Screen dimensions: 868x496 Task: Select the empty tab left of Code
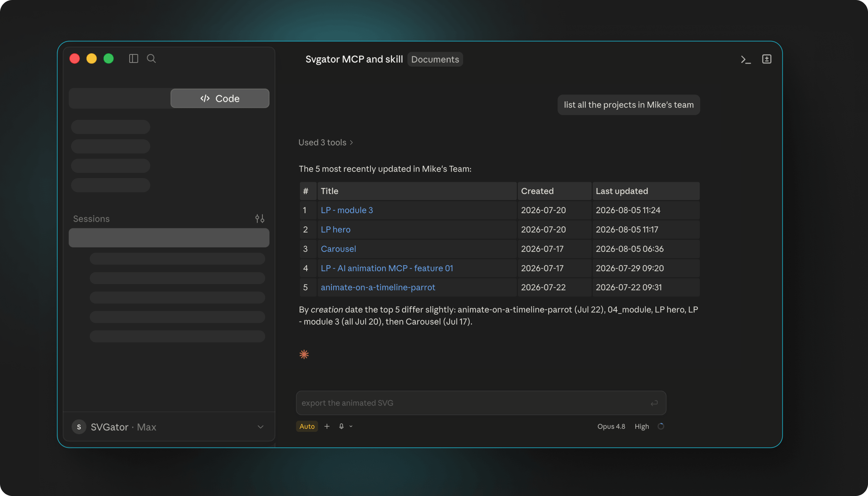120,99
